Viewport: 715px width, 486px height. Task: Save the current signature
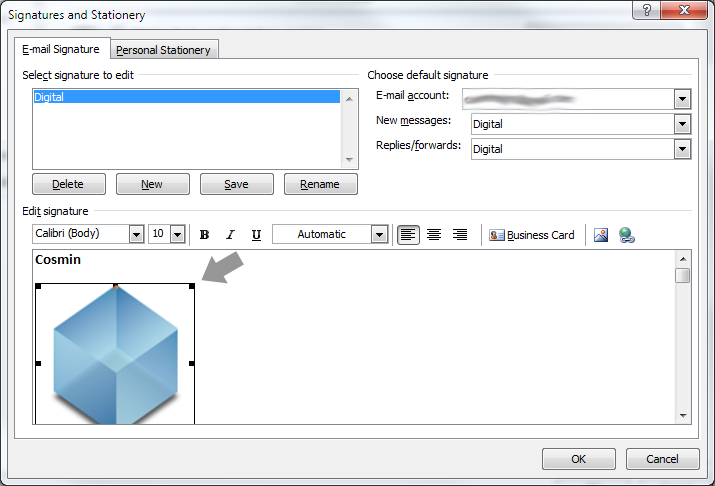(237, 184)
